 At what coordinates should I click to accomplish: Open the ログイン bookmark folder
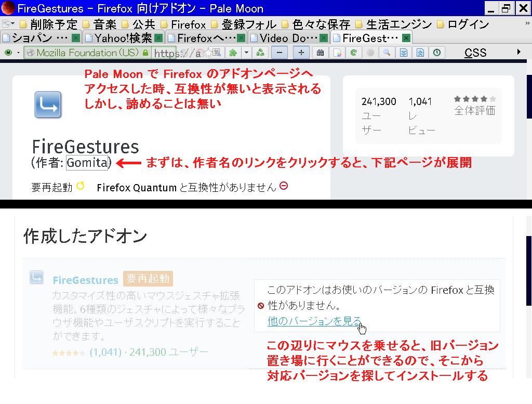pyautogui.click(x=463, y=24)
